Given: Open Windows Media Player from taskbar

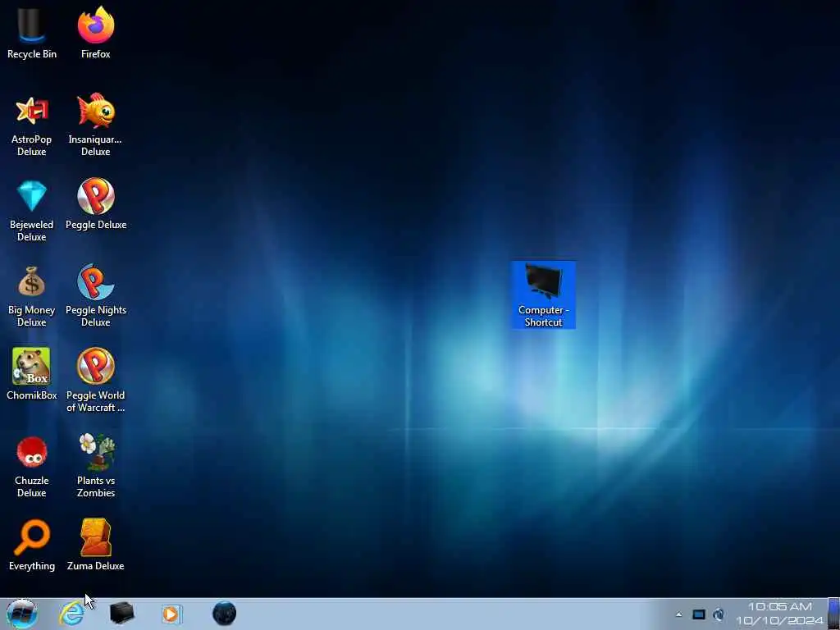Looking at the screenshot, I should coord(171,614).
